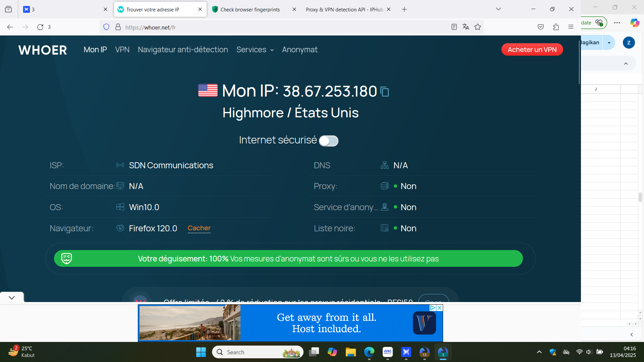This screenshot has height=362, width=644.
Task: Open the Windows Start menu
Action: 201,352
